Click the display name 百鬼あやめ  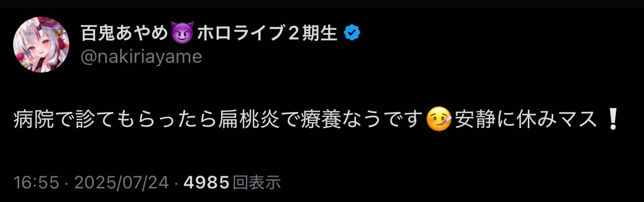click(x=125, y=34)
